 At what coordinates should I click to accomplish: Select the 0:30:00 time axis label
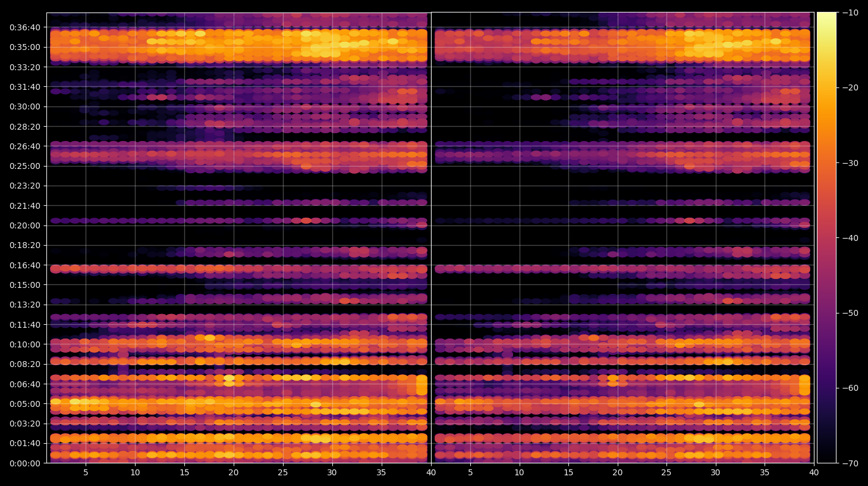click(25, 106)
